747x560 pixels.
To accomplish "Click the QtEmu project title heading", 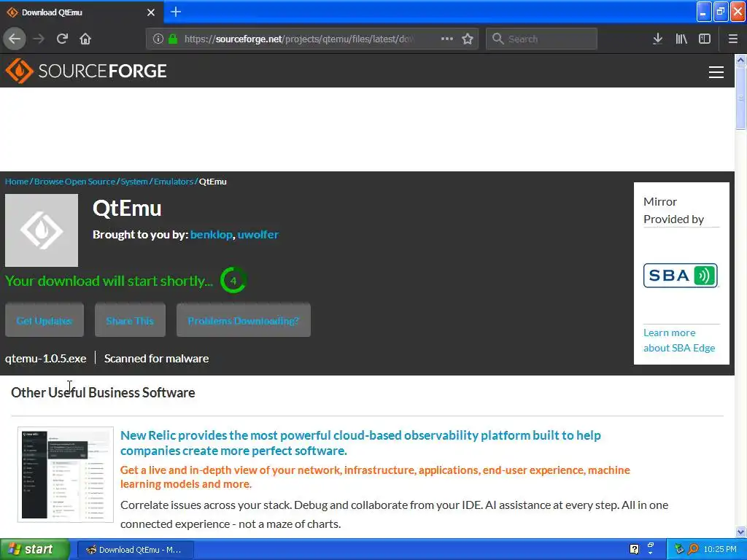I will click(x=127, y=208).
